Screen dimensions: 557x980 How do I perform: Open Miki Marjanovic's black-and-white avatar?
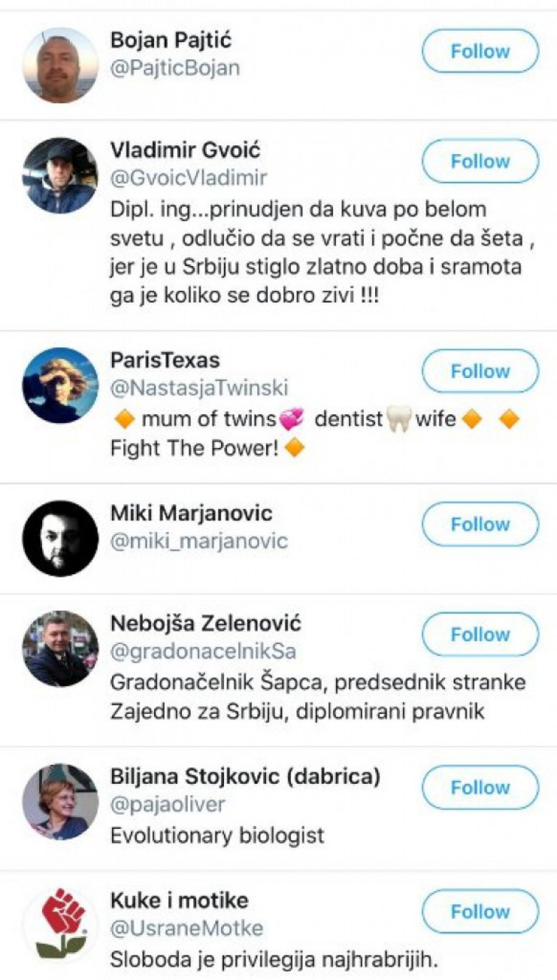tap(60, 538)
